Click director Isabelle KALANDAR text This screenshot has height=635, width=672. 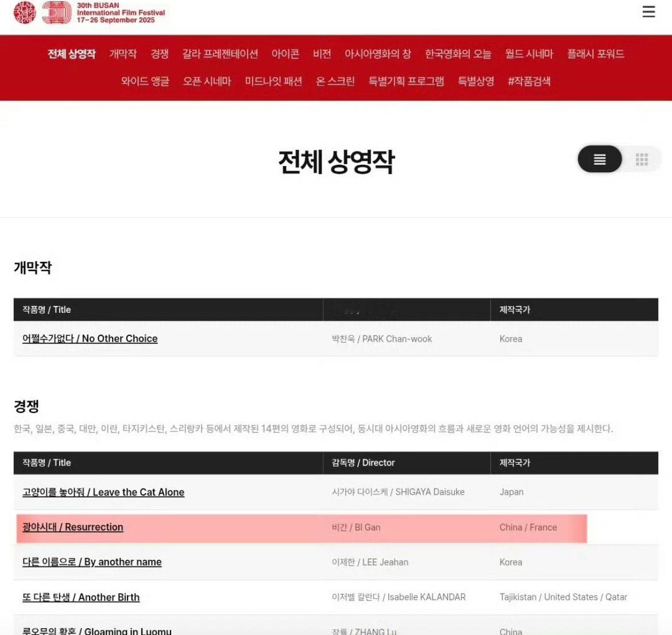(x=399, y=597)
